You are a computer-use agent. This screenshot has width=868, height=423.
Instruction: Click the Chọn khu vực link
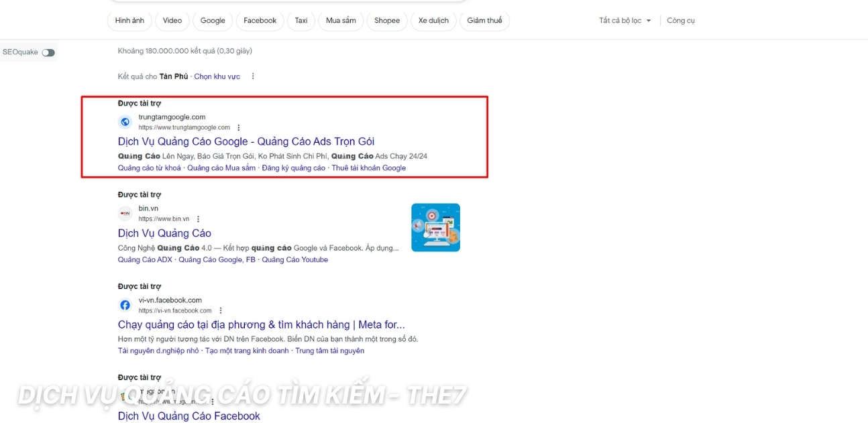[217, 76]
